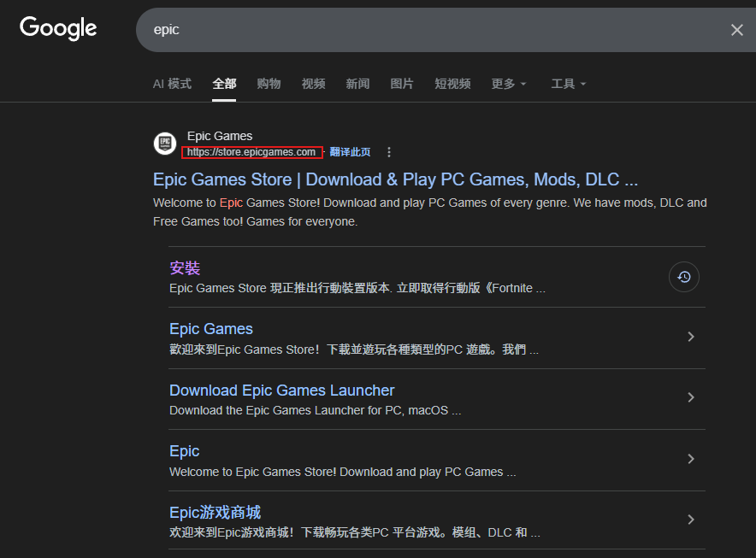Click the chevron on the Download Launcher row
Image resolution: width=756 pixels, height=558 pixels.
click(691, 397)
